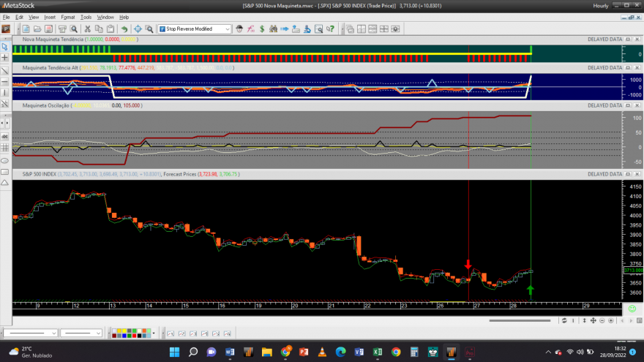Select chart template button number 1

click(171, 333)
